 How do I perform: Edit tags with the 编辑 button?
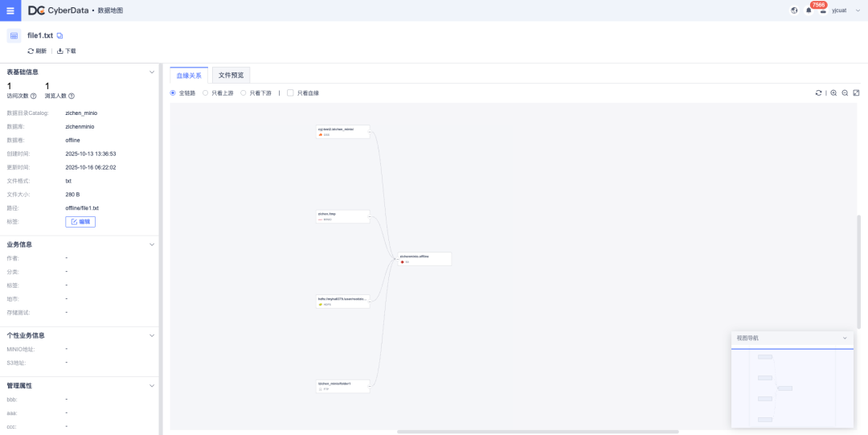click(x=80, y=222)
